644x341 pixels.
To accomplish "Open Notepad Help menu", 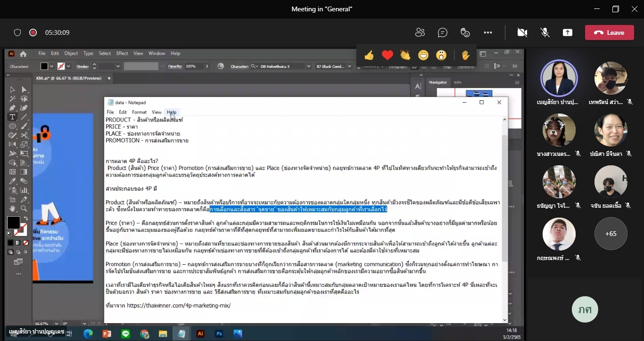I will click(172, 112).
